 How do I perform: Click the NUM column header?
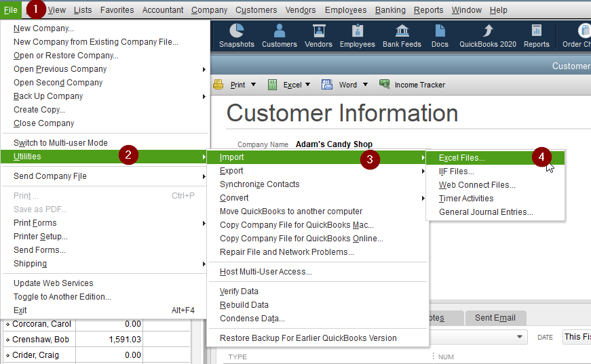(x=446, y=357)
